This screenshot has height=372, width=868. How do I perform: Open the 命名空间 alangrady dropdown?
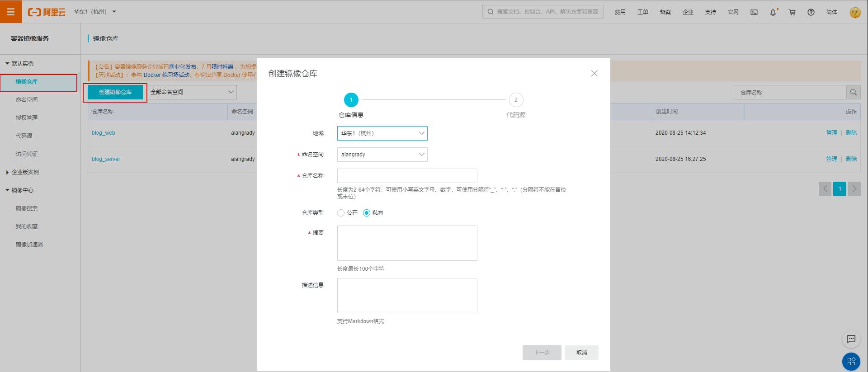coord(382,155)
